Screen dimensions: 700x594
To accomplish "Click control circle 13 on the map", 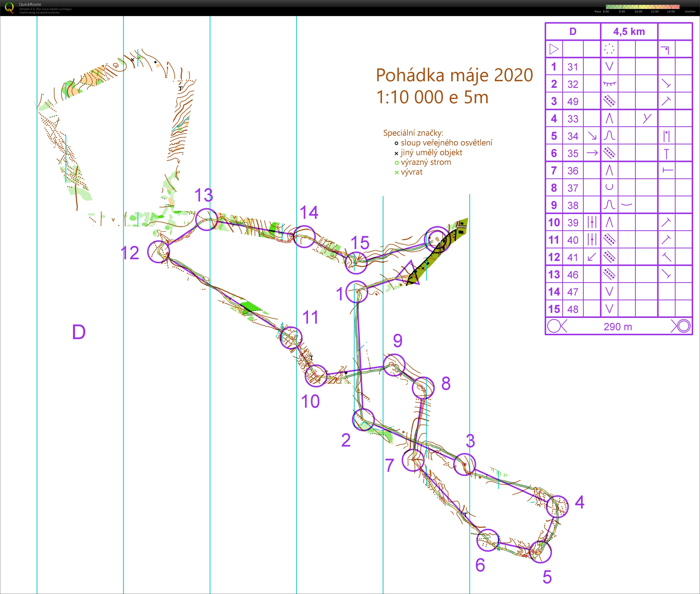I will [x=206, y=219].
